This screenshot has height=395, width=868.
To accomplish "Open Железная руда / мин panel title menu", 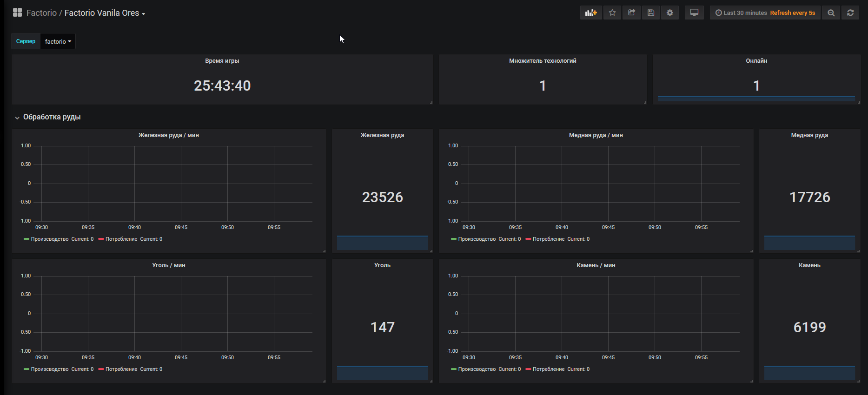I will (x=169, y=135).
